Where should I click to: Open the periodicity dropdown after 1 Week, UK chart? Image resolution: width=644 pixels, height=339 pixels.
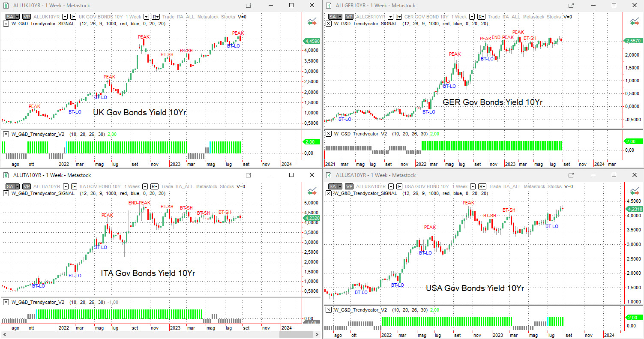(145, 17)
